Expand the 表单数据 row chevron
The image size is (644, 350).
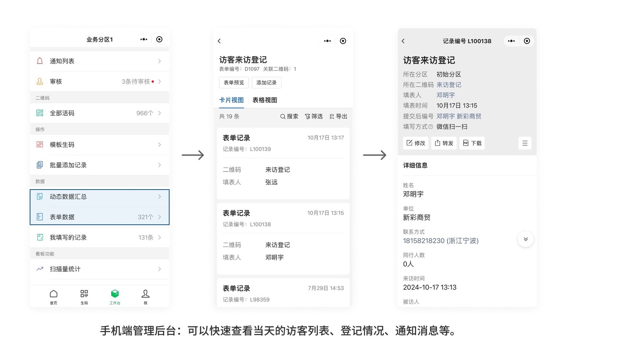(159, 217)
